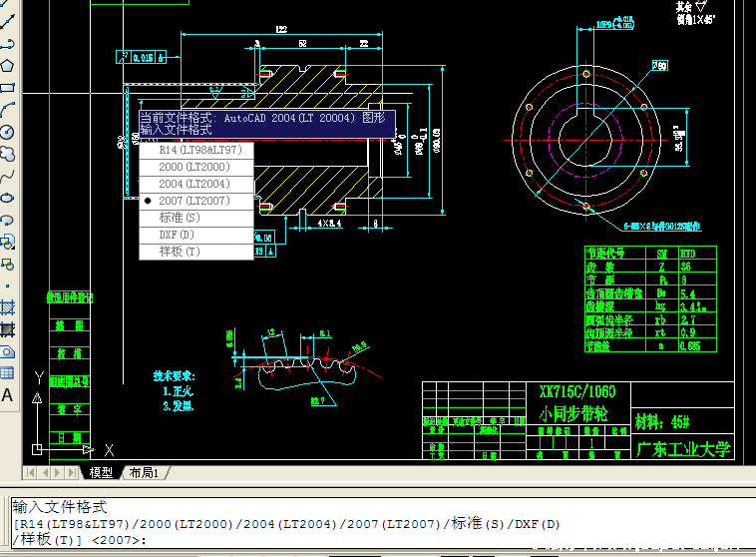Click the previous layout tab arrow
The image size is (756, 557).
[44, 472]
